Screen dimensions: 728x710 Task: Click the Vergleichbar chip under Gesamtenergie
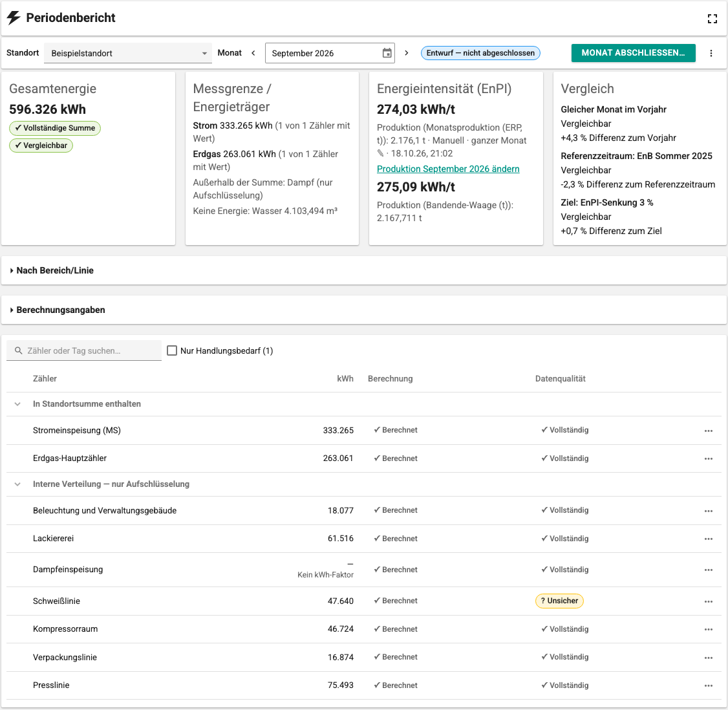coord(41,145)
